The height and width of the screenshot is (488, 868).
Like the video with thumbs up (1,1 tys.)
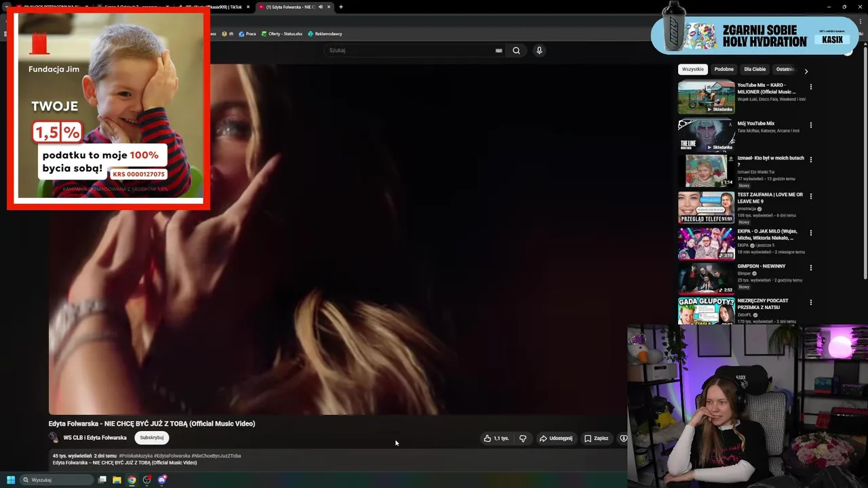(x=496, y=439)
